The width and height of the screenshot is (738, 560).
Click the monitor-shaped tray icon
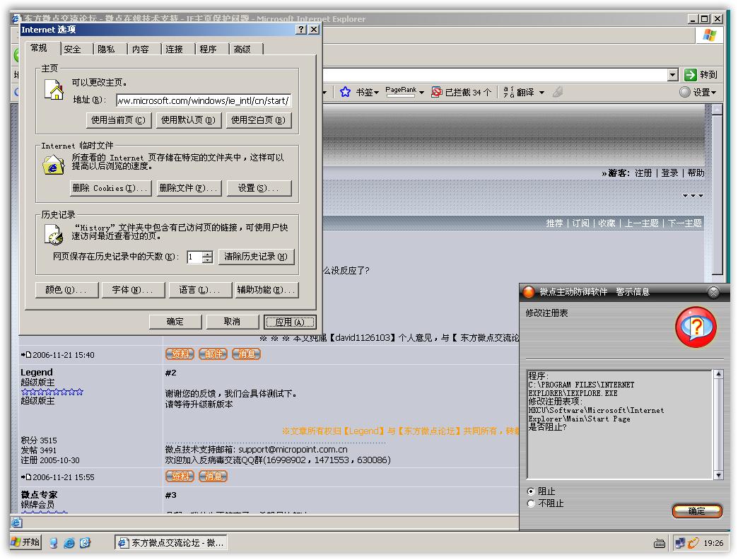[679, 543]
